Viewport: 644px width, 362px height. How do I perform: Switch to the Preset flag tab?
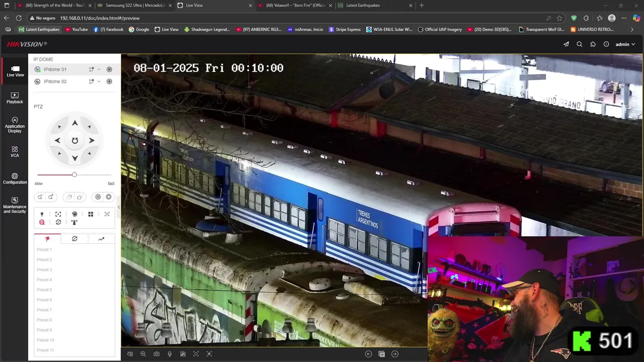47,239
